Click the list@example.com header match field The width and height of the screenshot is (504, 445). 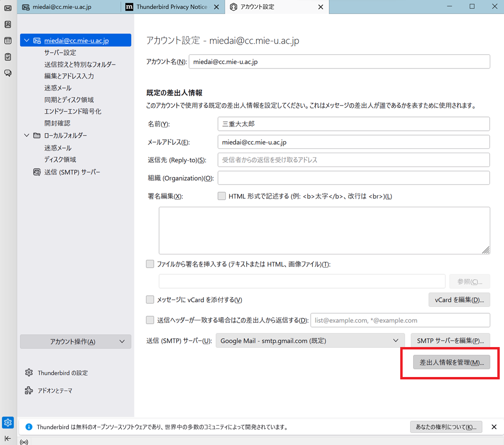click(400, 320)
